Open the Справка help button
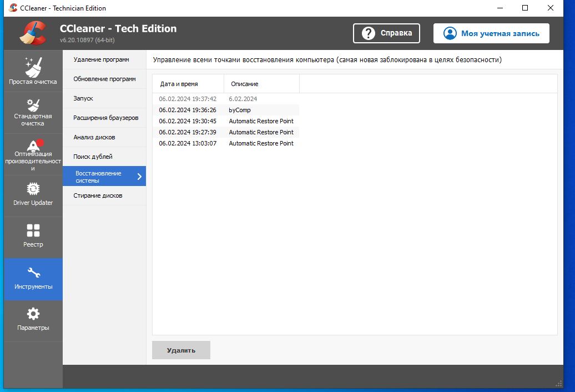575x392 pixels. point(386,33)
